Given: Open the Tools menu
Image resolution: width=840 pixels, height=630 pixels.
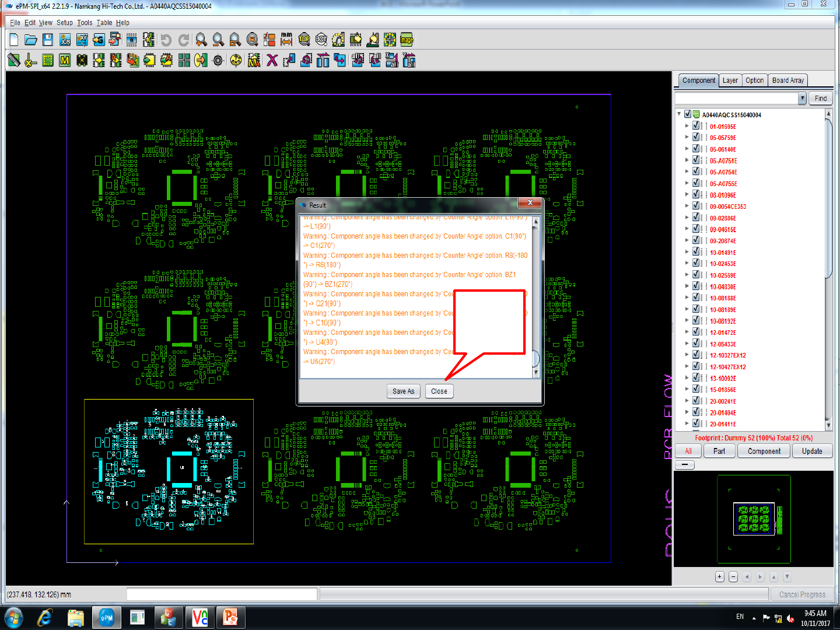Looking at the screenshot, I should click(x=85, y=23).
